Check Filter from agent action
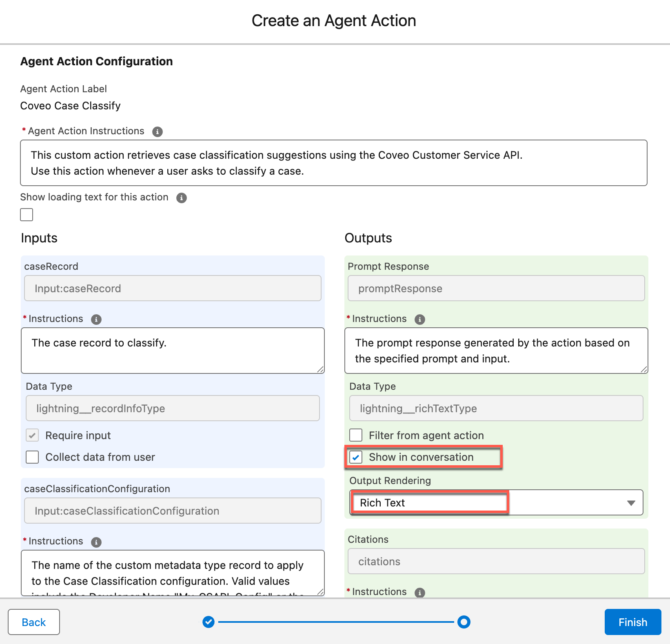This screenshot has width=670, height=644. click(356, 435)
